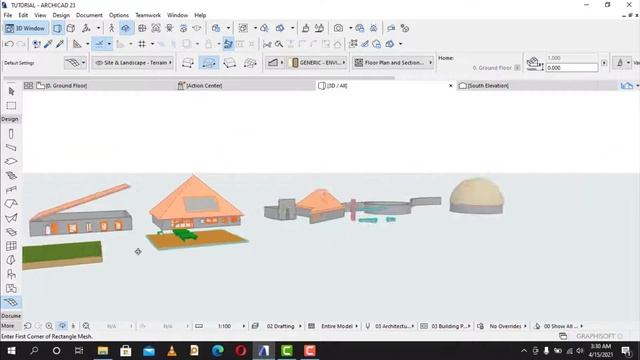Click the More button in toolbox
This screenshot has width=640, height=360.
[x=8, y=326]
